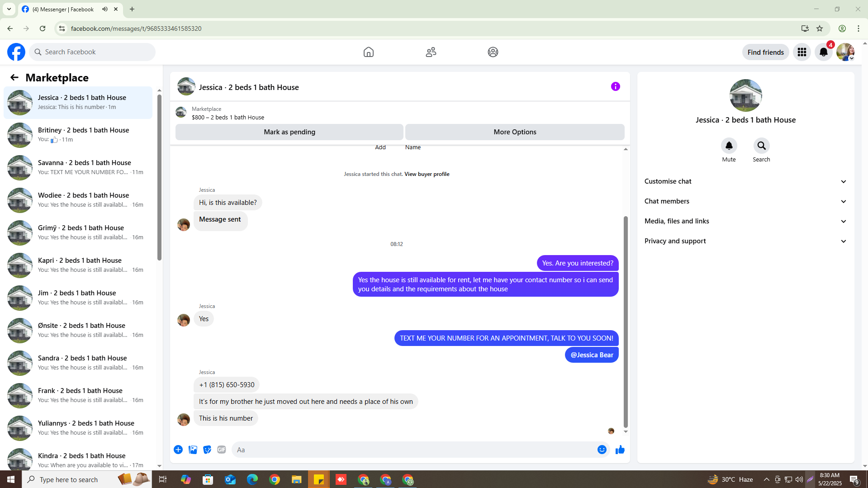View site information icon in address bar
Viewport: 868px width, 488px height.
[62, 28]
